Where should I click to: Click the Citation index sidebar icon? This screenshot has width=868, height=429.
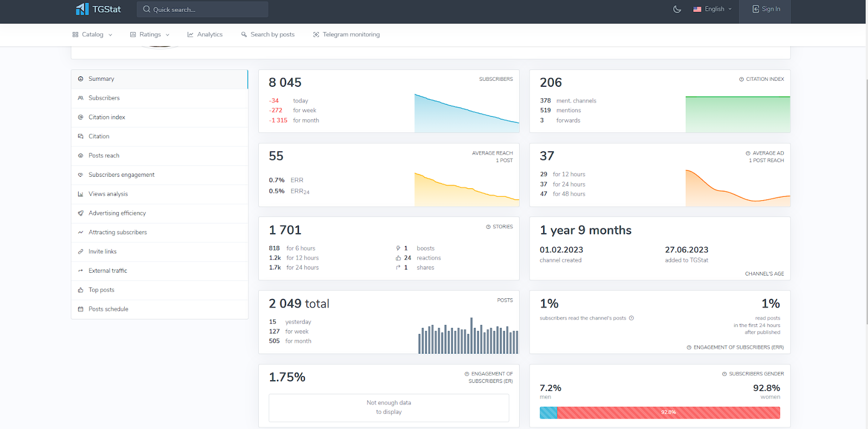pos(81,117)
